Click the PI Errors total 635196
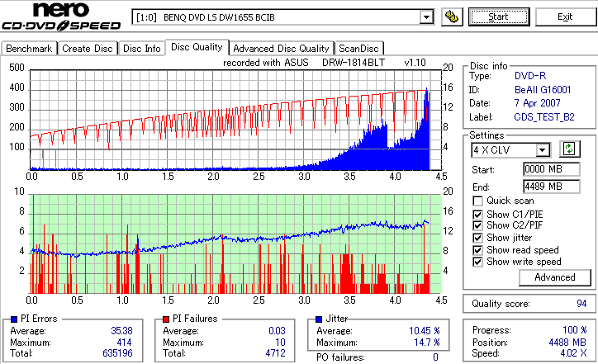 tap(117, 353)
